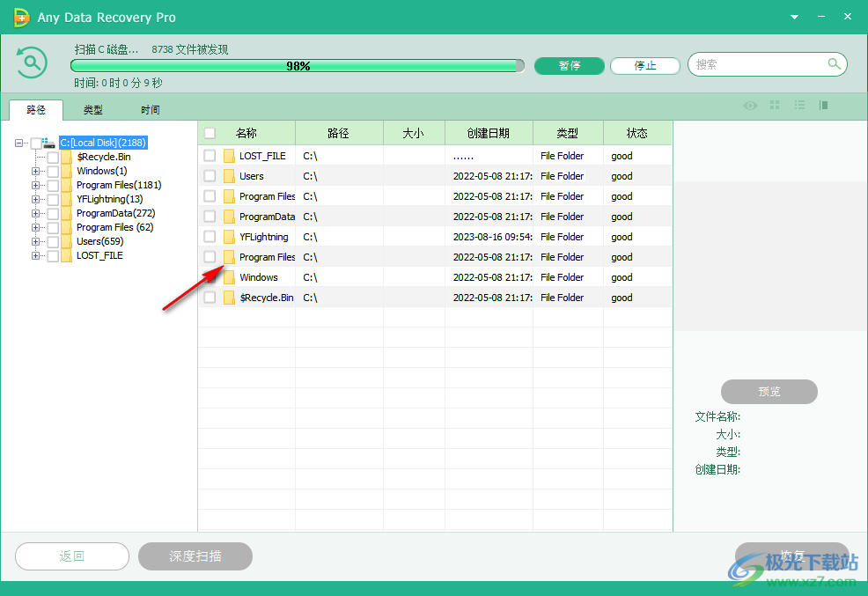Expand the Program Files (62) tree node

click(35, 227)
